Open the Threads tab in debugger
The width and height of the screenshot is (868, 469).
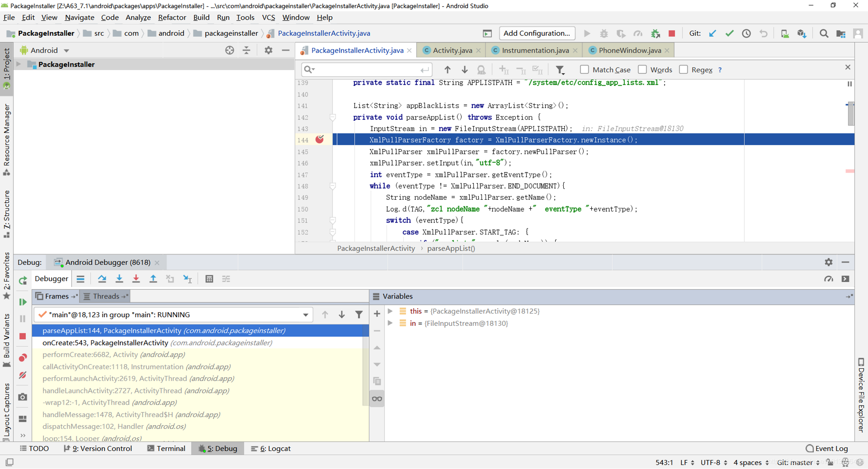tap(106, 296)
